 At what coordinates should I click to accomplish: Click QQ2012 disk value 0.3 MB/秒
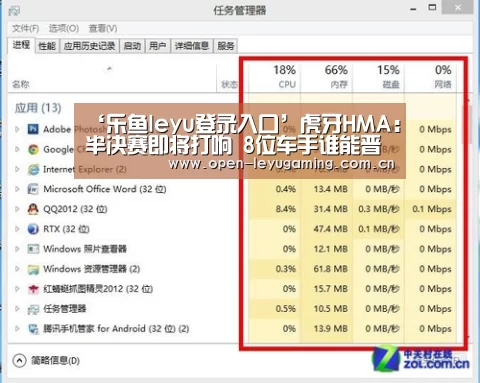(x=379, y=209)
